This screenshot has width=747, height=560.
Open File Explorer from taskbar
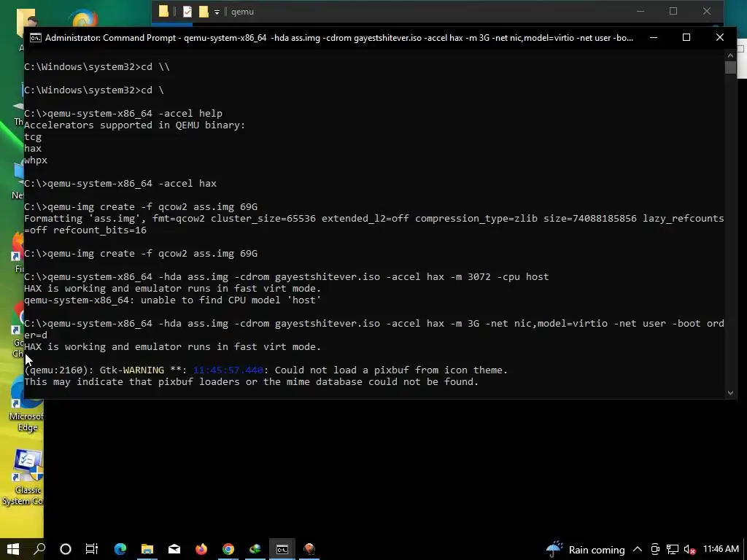tap(147, 549)
